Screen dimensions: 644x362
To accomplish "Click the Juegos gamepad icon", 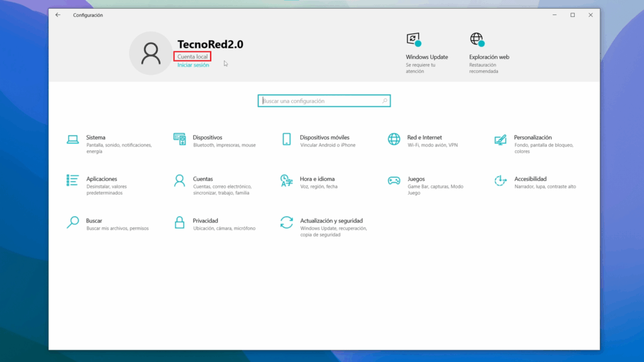I will (x=394, y=181).
